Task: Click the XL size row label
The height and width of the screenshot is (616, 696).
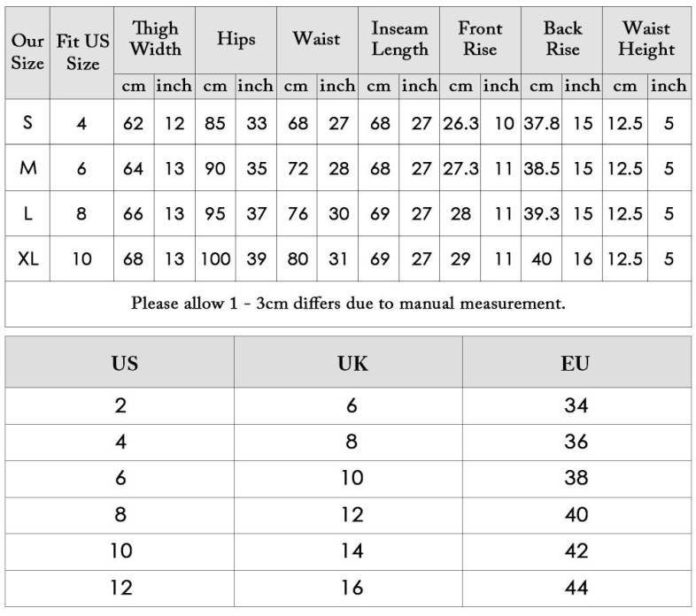Action: (27, 259)
